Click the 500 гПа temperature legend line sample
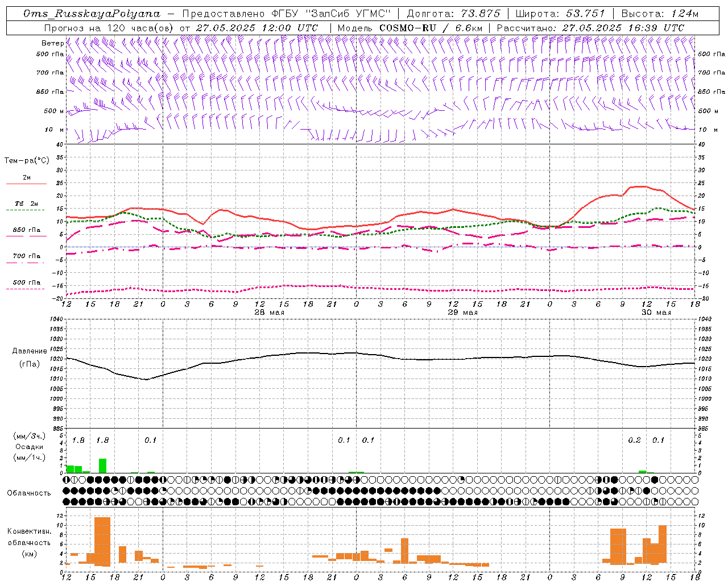Screen dimensions: 728x582 coord(25,289)
